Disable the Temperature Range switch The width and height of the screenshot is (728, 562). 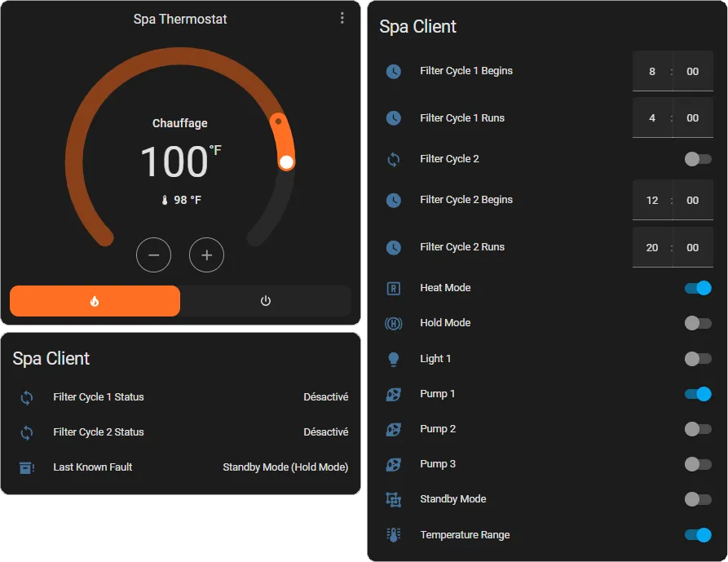click(697, 535)
